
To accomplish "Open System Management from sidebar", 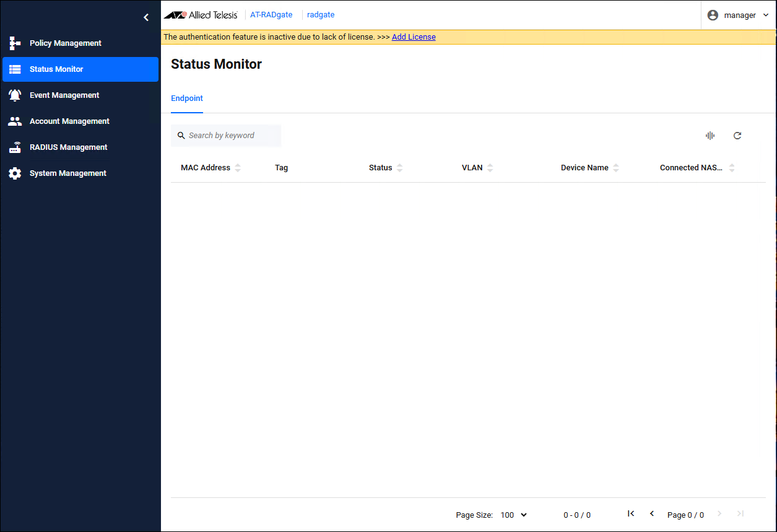I will (68, 173).
